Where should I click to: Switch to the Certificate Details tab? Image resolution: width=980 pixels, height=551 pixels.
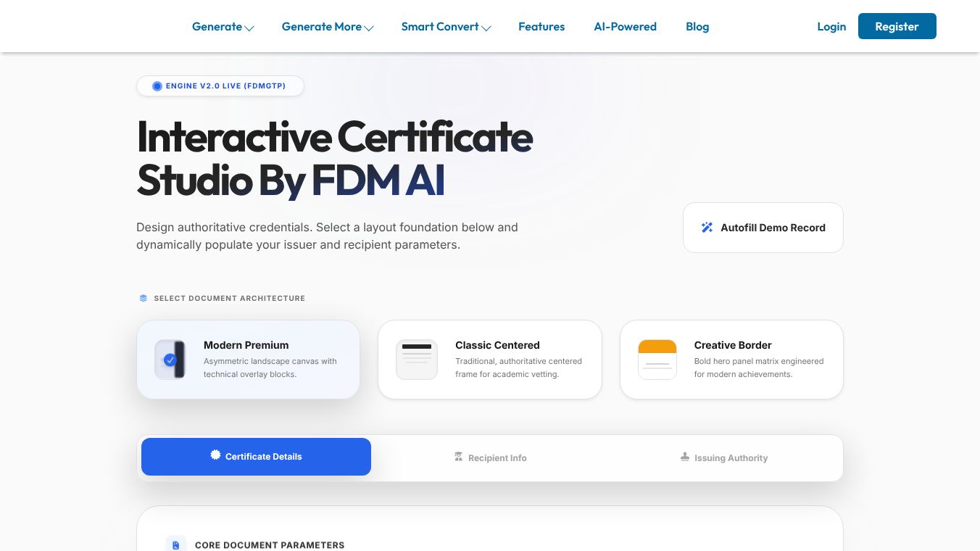point(256,457)
